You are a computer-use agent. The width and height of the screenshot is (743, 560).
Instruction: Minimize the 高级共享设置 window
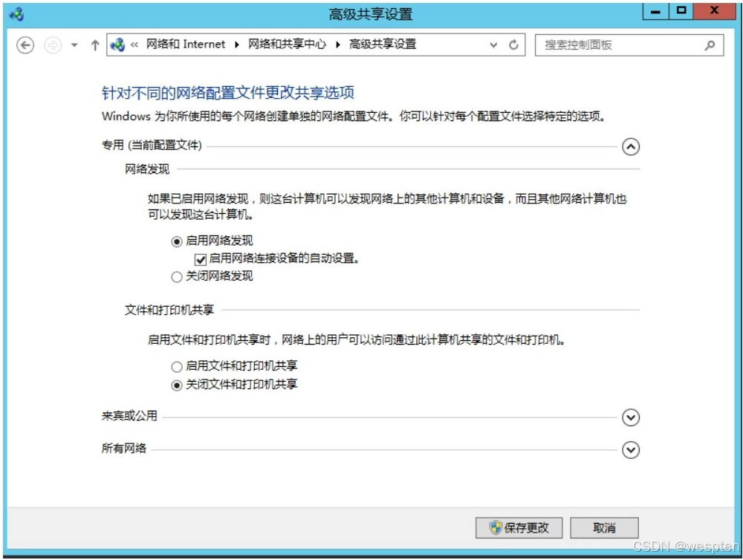click(x=655, y=11)
